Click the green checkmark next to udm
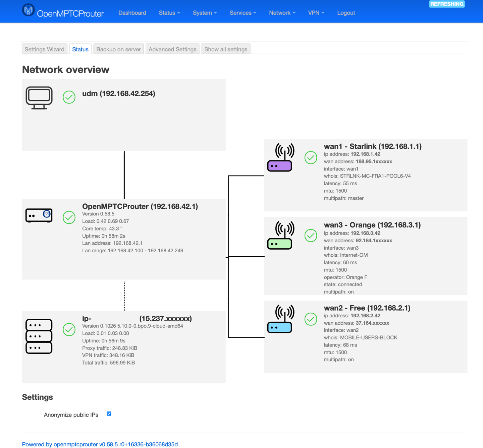The height and width of the screenshot is (448, 483). pyautogui.click(x=69, y=97)
